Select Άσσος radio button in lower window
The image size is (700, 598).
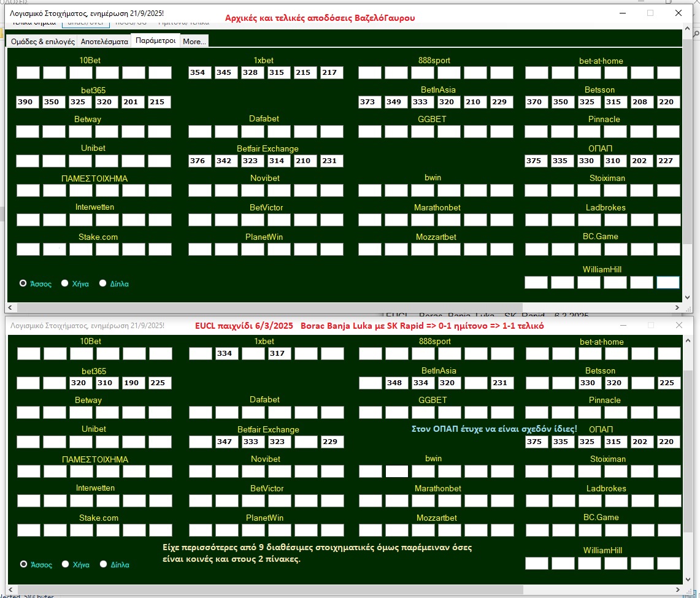point(23,564)
